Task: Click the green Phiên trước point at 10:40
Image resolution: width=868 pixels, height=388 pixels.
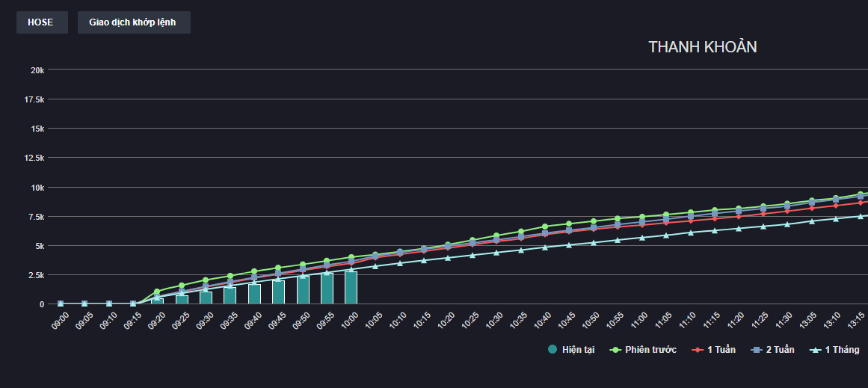Action: click(x=545, y=227)
